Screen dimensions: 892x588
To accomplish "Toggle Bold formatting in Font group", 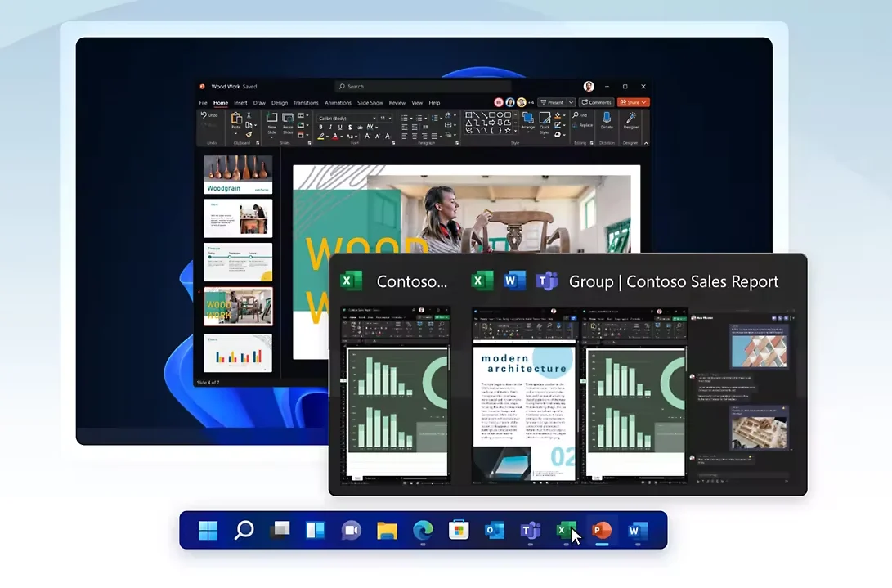I will pos(320,127).
